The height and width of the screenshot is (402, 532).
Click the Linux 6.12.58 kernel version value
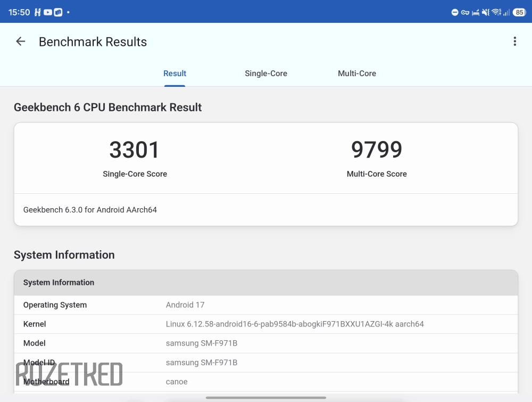point(295,324)
